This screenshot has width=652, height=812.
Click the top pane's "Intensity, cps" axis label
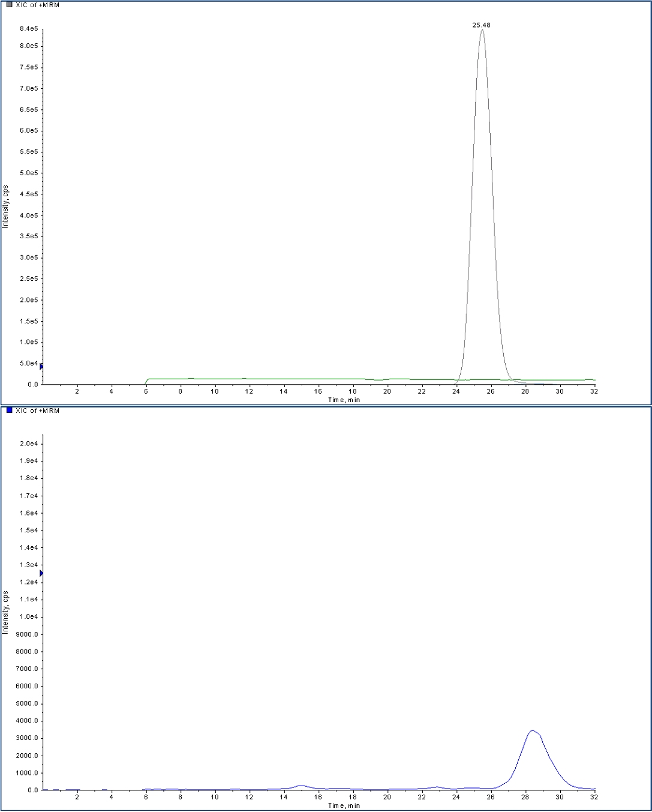[5, 206]
